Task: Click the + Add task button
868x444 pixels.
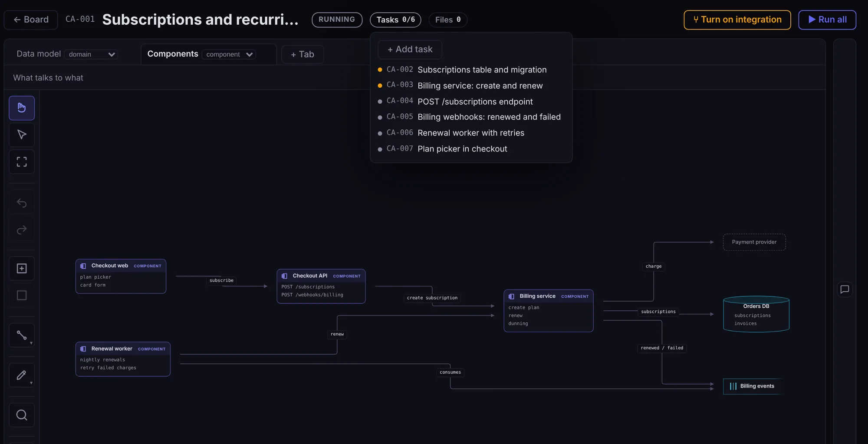Action: point(410,49)
